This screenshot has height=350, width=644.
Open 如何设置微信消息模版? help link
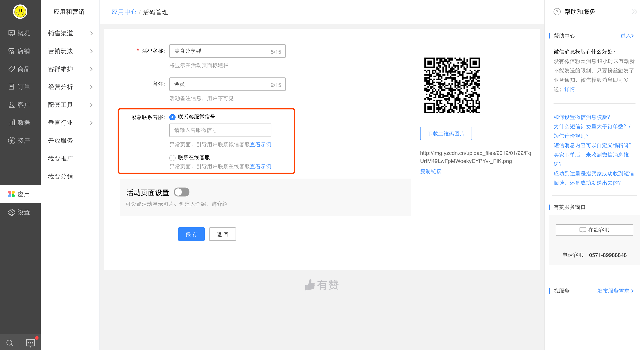(582, 117)
